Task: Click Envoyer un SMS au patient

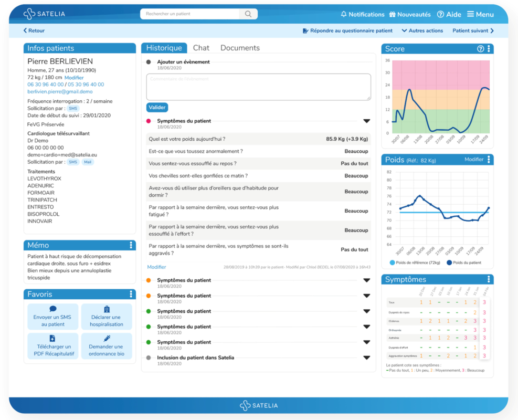Action: pyautogui.click(x=52, y=317)
